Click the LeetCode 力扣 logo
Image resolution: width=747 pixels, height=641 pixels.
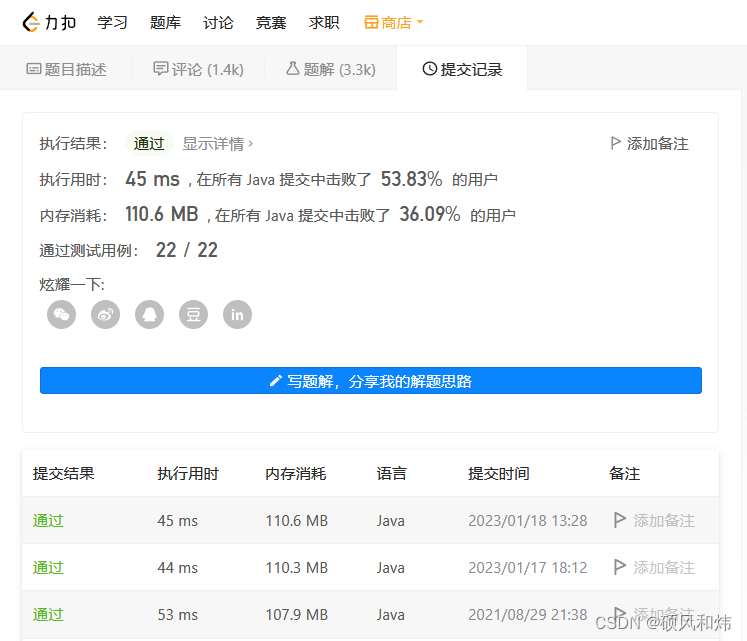(49, 22)
